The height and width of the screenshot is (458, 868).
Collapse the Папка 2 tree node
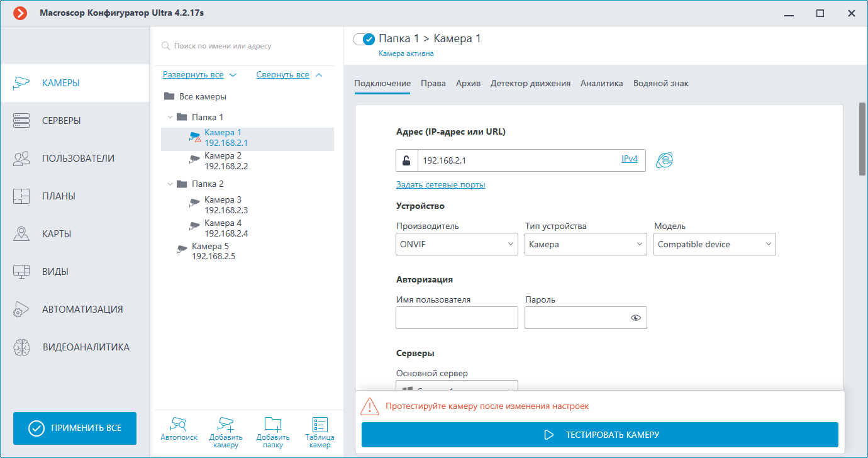(x=170, y=184)
